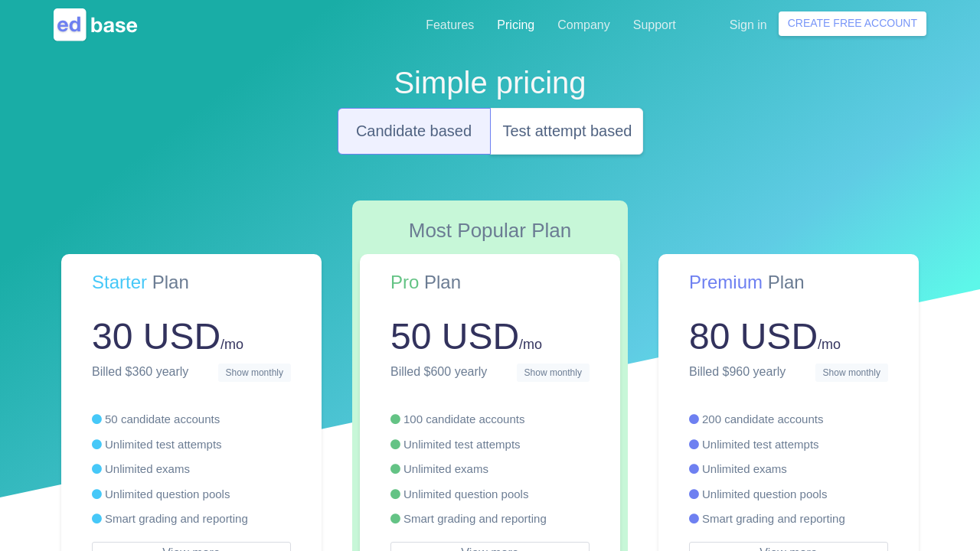980x551 pixels.
Task: Toggle Show monthly on Pro Plan
Action: click(553, 373)
